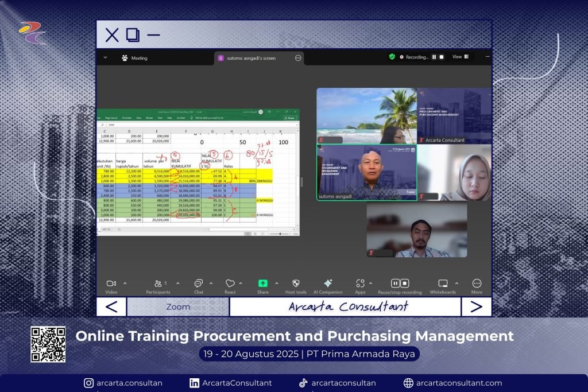Click Pause/stop recording in bottom toolbar
Viewport: 588px width, 392px height.
(400, 284)
